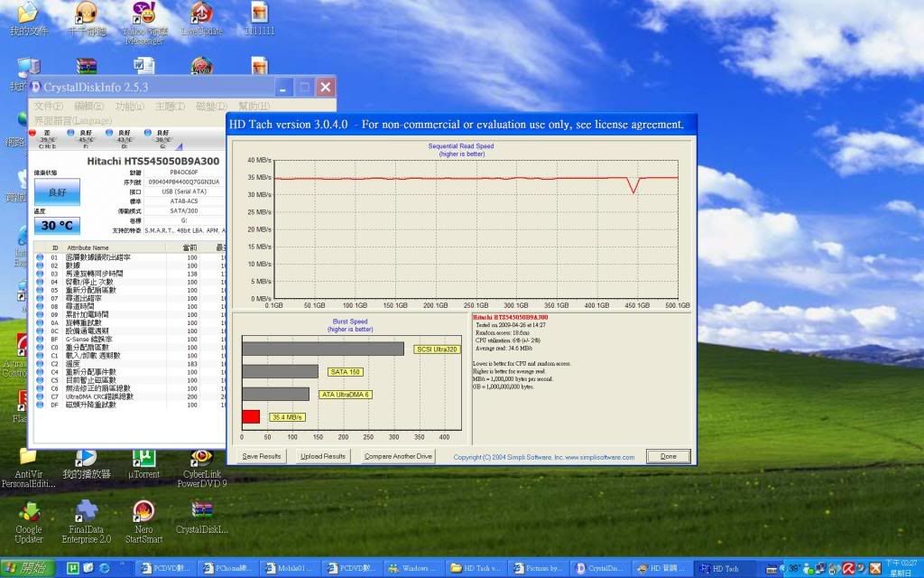
Task: Select the SMART attribute row with ID 09
Action: pyautogui.click(x=130, y=315)
